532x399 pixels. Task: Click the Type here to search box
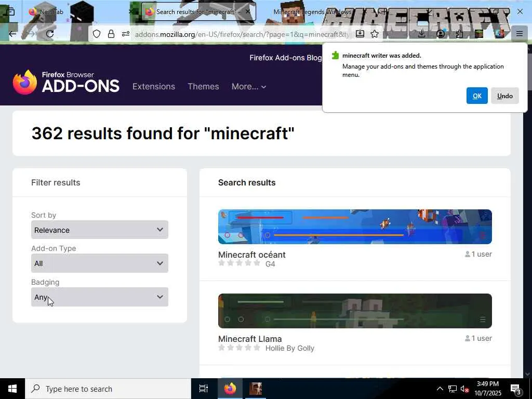click(x=108, y=389)
